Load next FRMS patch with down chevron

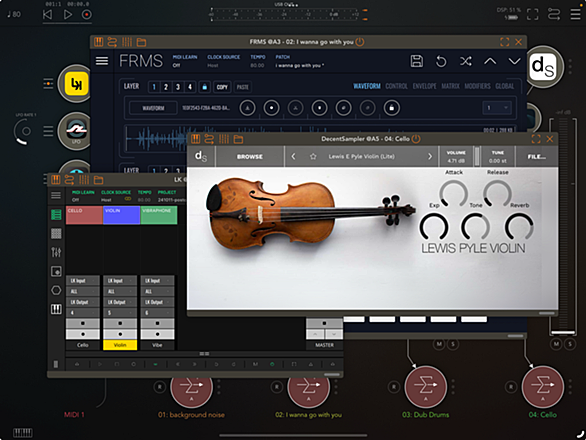click(515, 61)
